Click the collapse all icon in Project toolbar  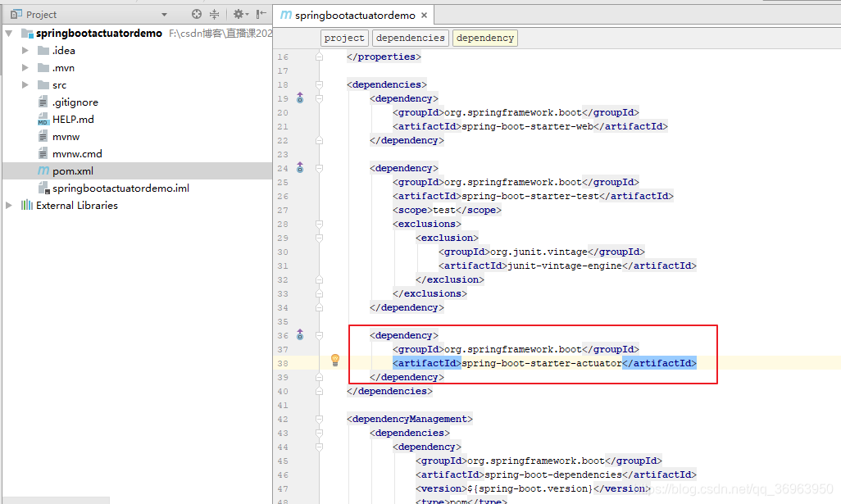click(214, 15)
